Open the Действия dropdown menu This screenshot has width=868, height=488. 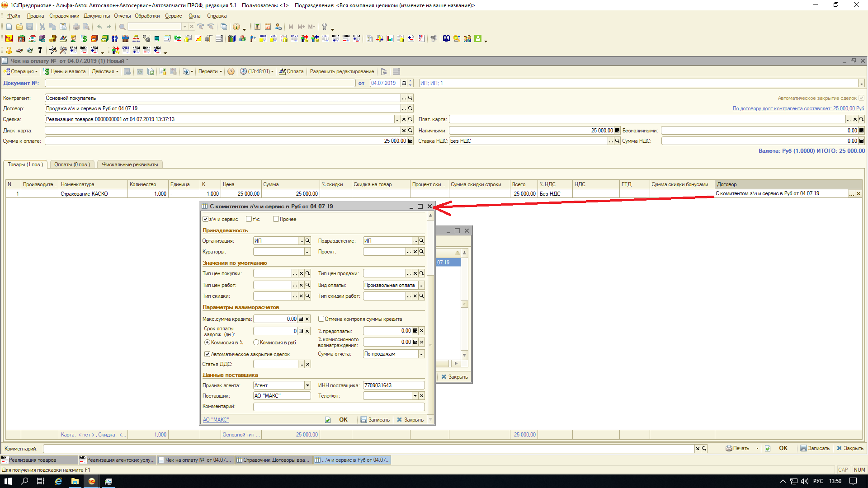click(105, 71)
